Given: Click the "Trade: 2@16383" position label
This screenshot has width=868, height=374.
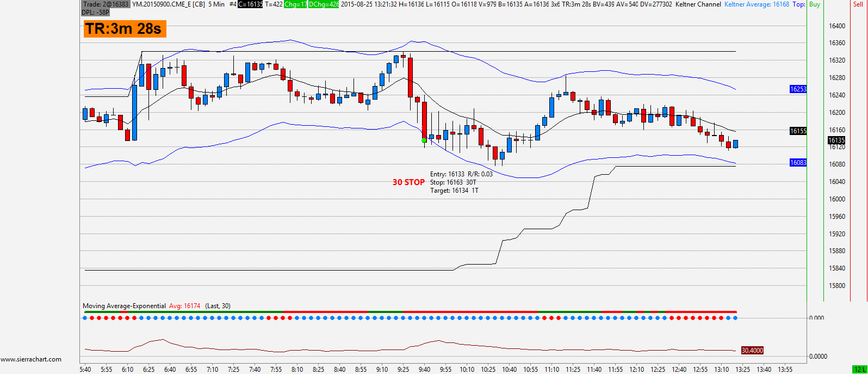Looking at the screenshot, I should click(x=106, y=4).
